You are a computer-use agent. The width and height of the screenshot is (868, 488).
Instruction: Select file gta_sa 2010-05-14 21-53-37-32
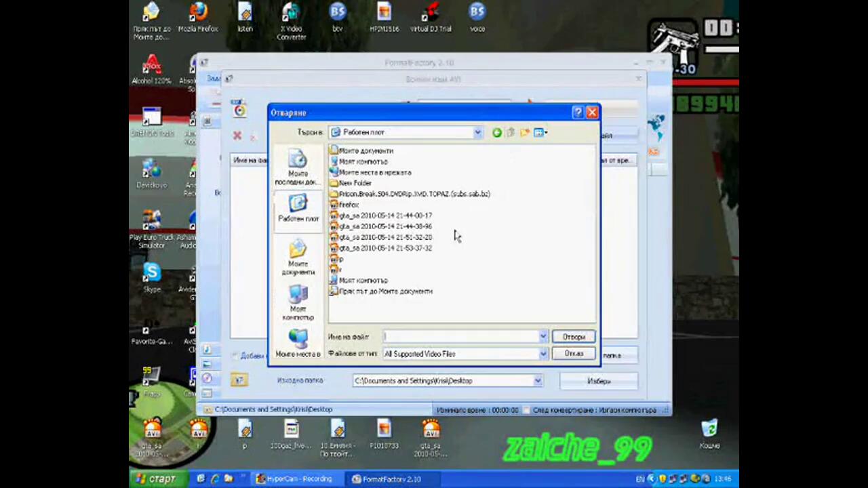click(384, 248)
